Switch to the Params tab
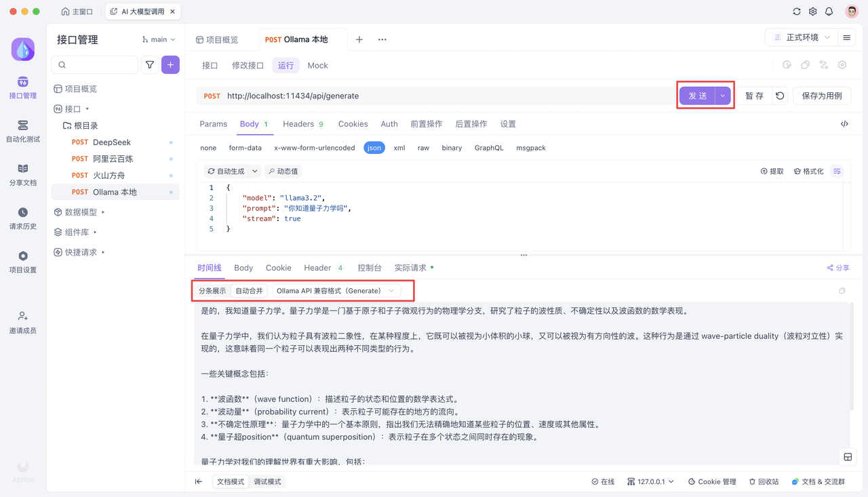Screen dimensions: 868x497 214,124
